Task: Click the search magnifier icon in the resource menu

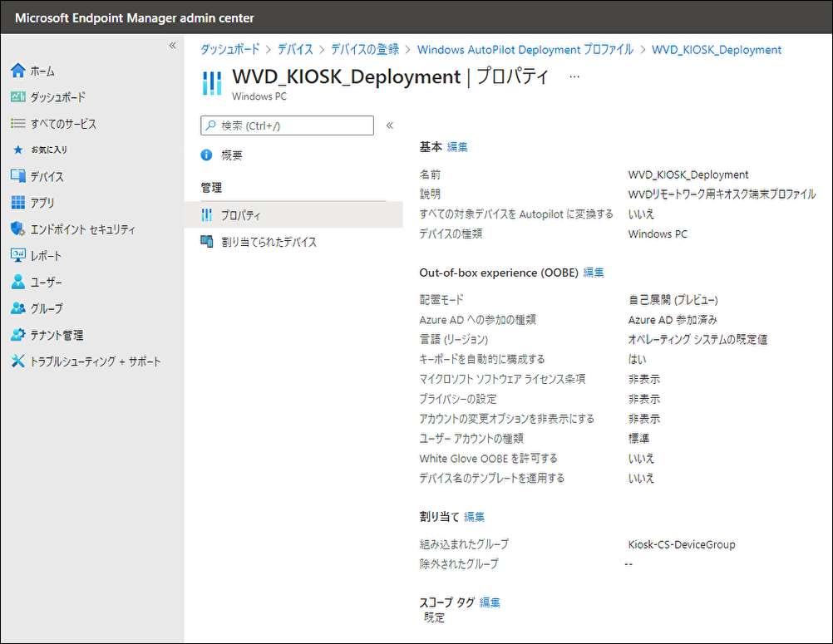Action: coord(211,125)
